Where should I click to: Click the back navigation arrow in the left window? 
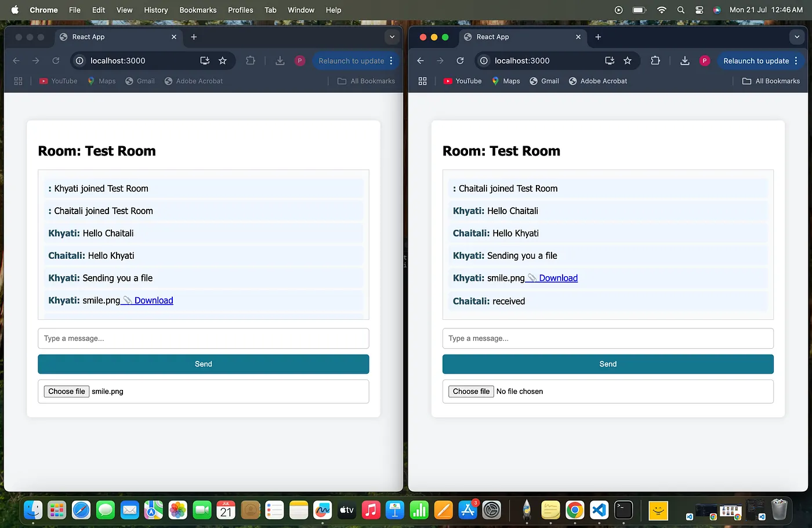coord(16,60)
